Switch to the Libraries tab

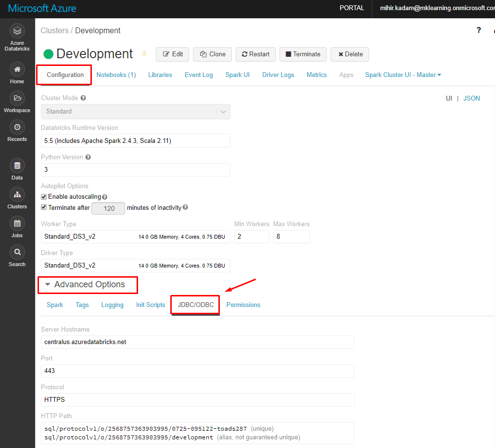[x=160, y=75]
